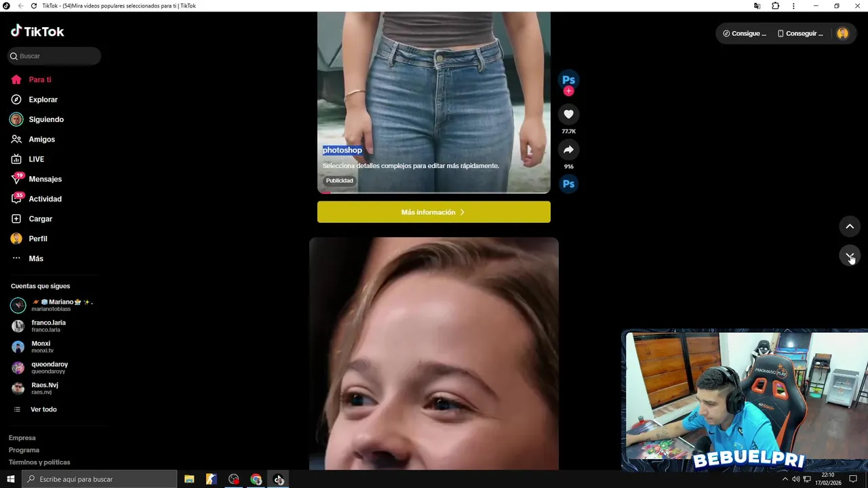The height and width of the screenshot is (488, 868).
Task: Open the Para ti feed
Action: tap(40, 80)
